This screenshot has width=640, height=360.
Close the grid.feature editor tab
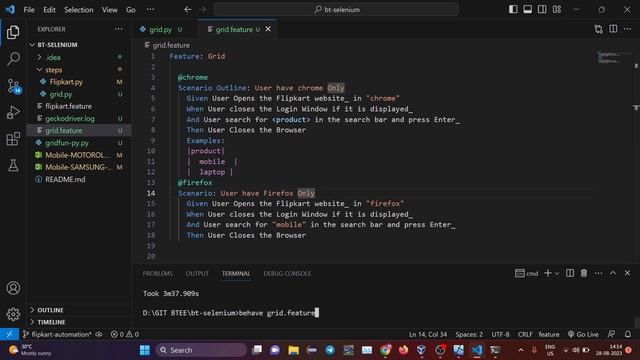click(x=268, y=29)
